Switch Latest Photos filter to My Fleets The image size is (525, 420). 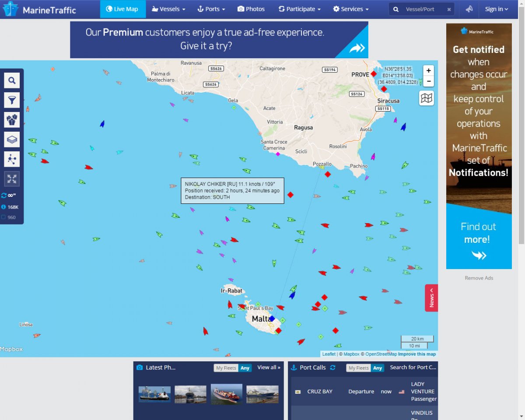coord(226,368)
